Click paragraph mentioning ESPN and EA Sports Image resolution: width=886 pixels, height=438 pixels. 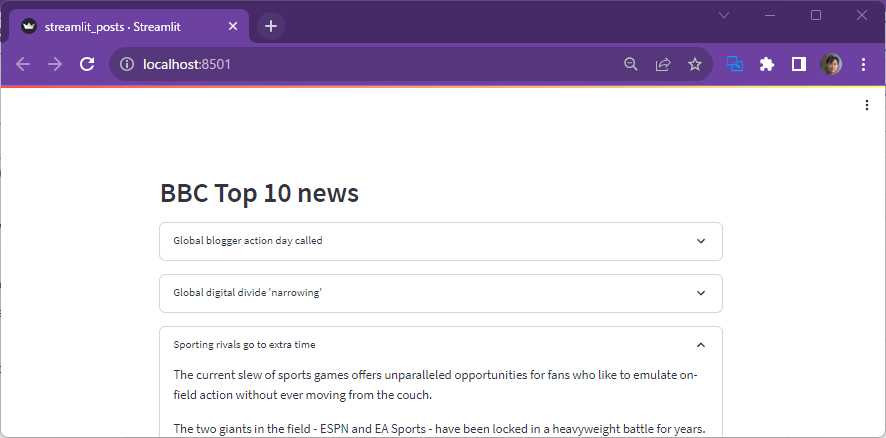(x=439, y=429)
